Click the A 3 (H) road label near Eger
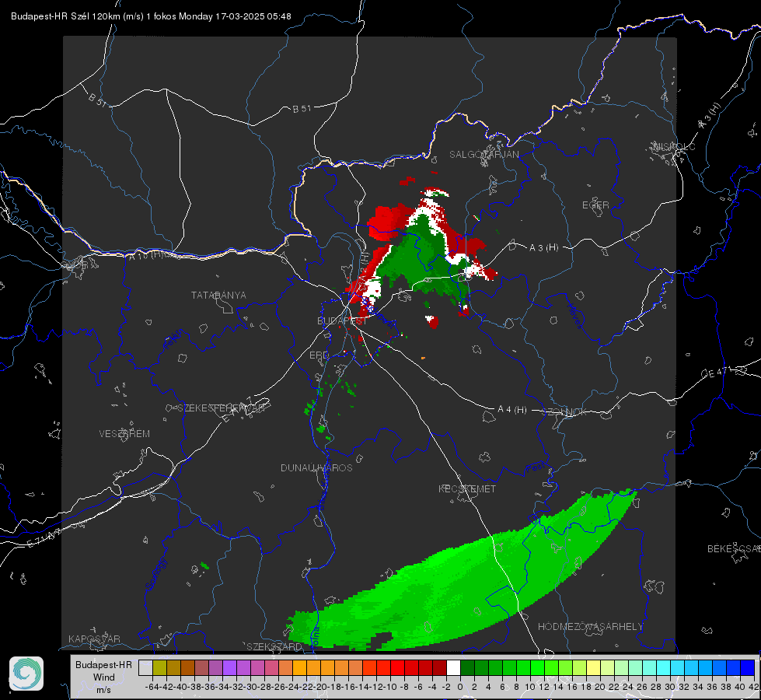 [x=543, y=248]
